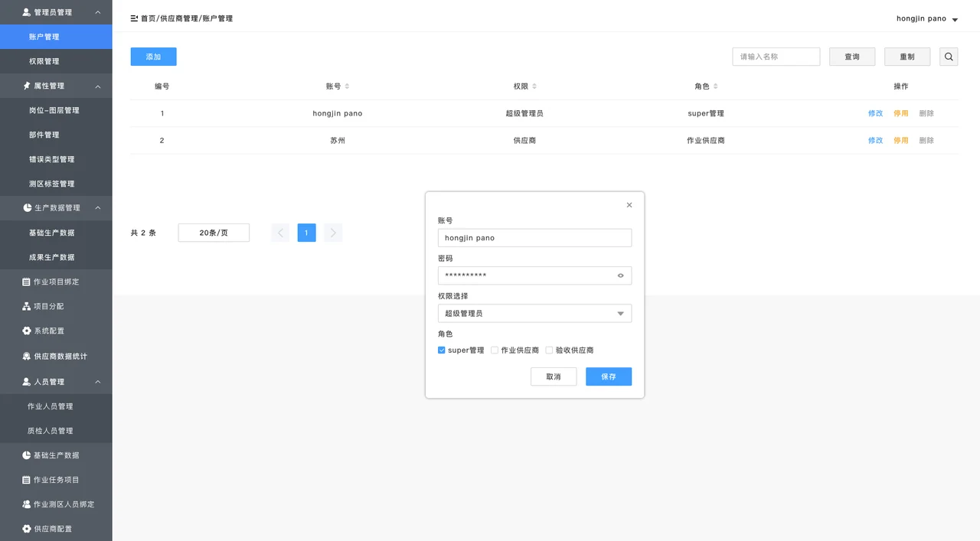
Task: Uncheck the super管理 role checkbox
Action: pos(442,350)
